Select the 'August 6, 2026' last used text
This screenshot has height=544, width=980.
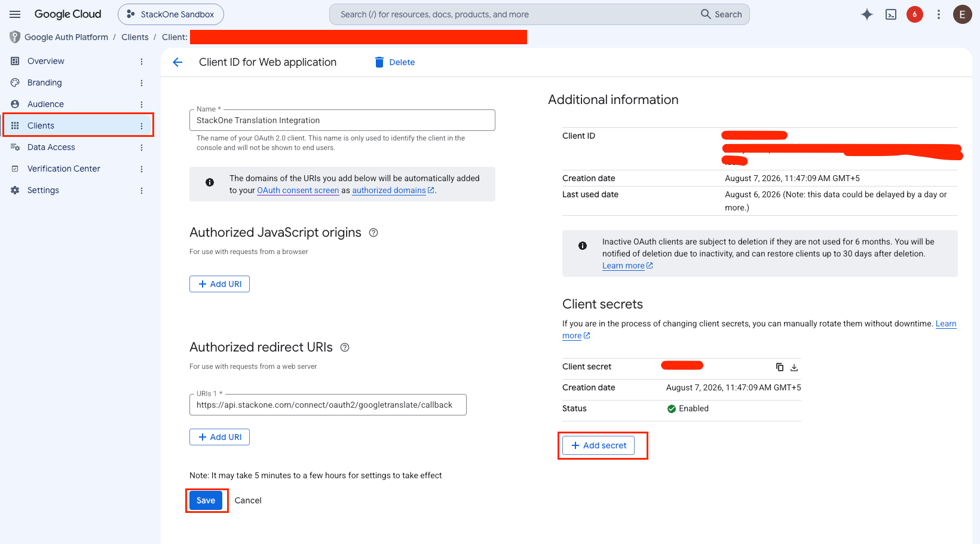point(753,194)
